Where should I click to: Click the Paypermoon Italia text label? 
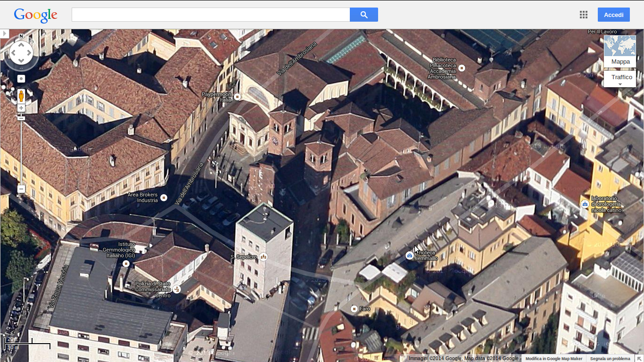pyautogui.click(x=216, y=97)
